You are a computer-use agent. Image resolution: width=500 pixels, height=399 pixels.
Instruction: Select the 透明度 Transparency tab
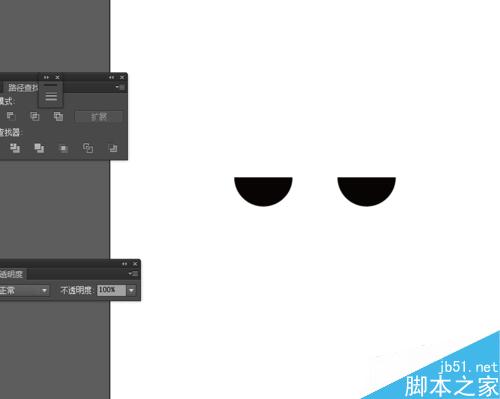(12, 274)
